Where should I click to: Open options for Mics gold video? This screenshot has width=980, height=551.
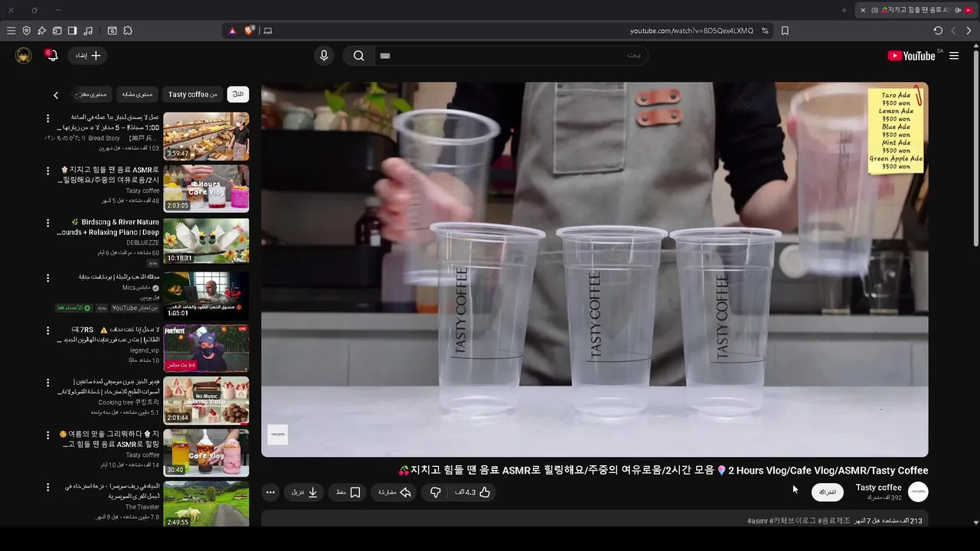coord(47,277)
